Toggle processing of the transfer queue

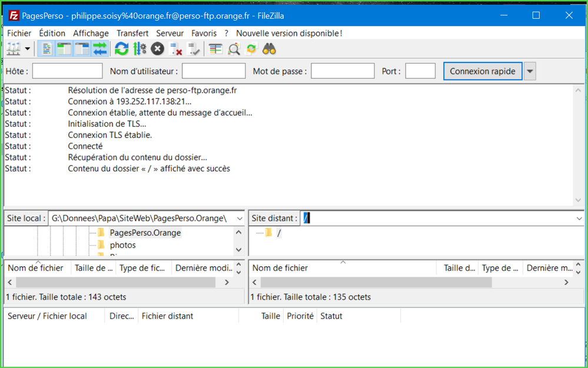click(x=139, y=49)
